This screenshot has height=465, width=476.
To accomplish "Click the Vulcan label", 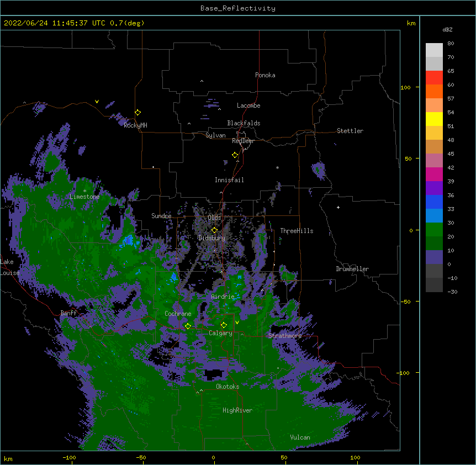I will click(300, 437).
